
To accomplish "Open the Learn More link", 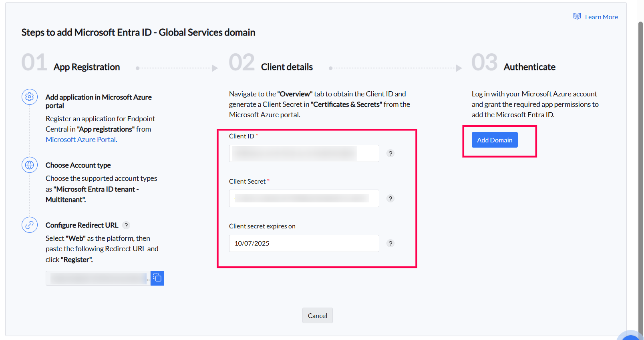I will click(601, 17).
